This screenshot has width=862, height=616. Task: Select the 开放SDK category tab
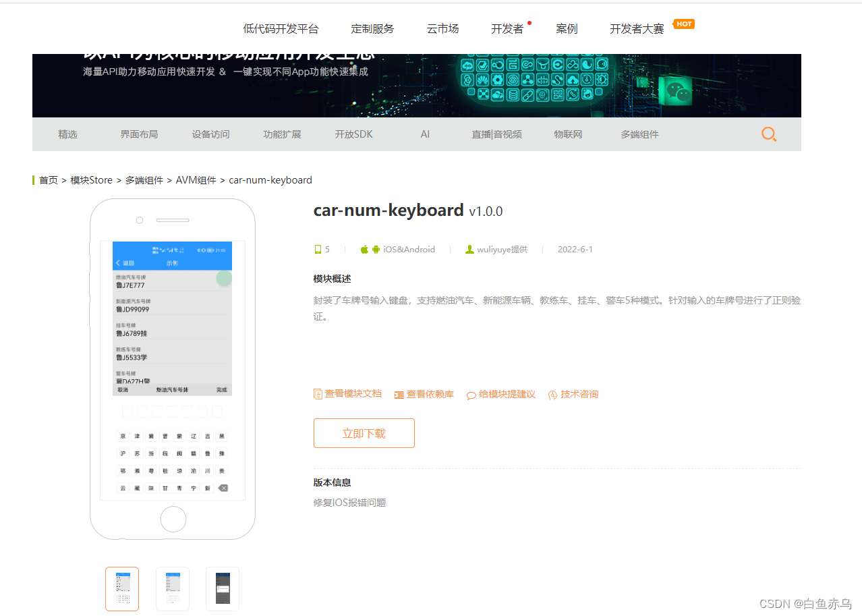pos(353,134)
